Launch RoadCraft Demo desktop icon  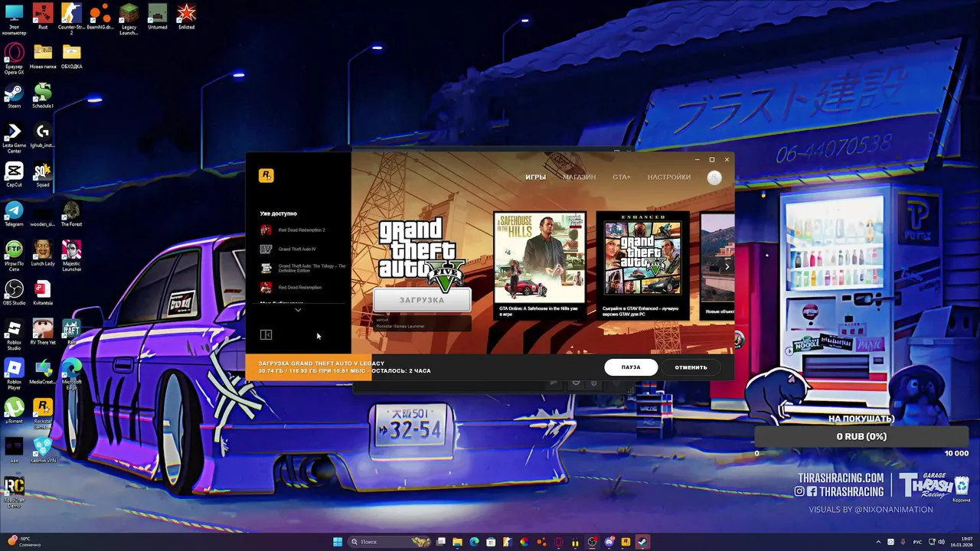click(14, 493)
